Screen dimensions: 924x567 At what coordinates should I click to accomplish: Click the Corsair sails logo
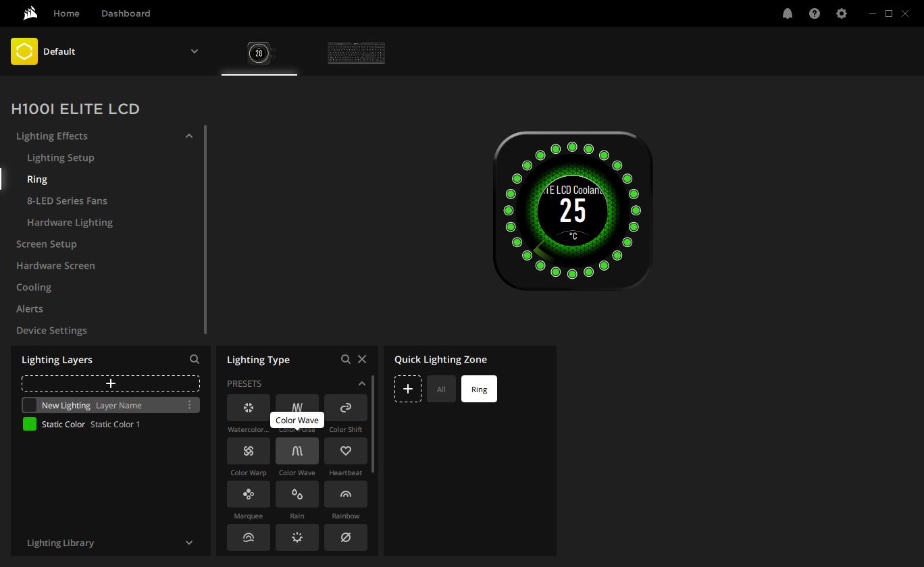[x=29, y=13]
